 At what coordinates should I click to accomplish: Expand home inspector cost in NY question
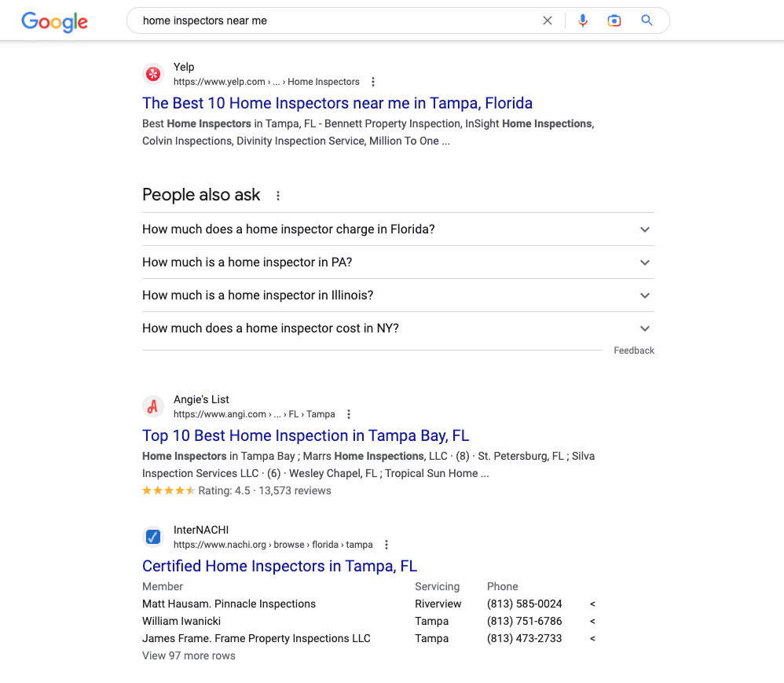point(398,329)
